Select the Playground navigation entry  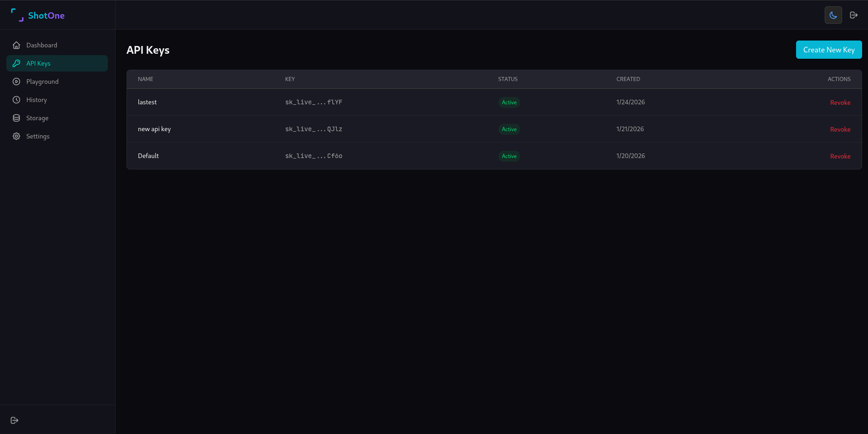(x=42, y=82)
